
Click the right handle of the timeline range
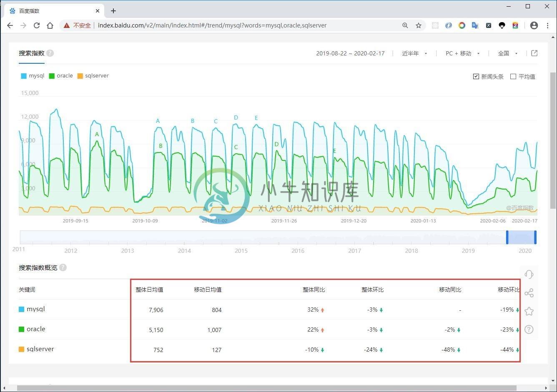[535, 237]
